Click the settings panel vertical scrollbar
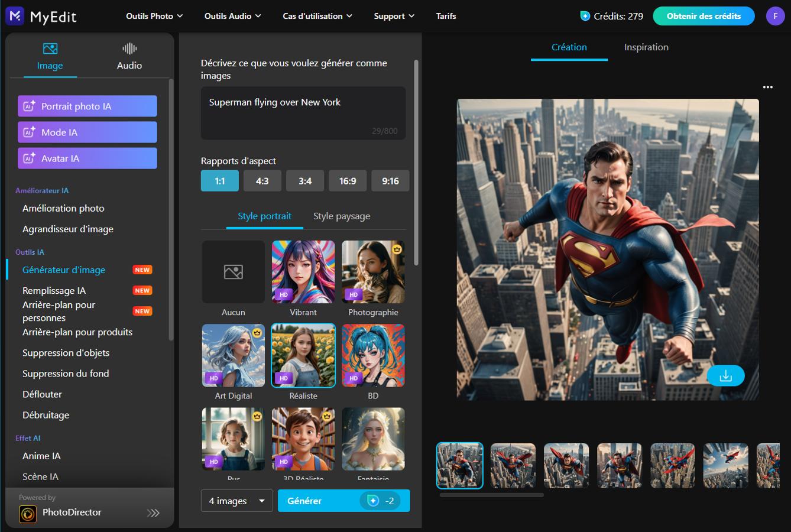Screen dimensions: 791x532 tap(416, 163)
